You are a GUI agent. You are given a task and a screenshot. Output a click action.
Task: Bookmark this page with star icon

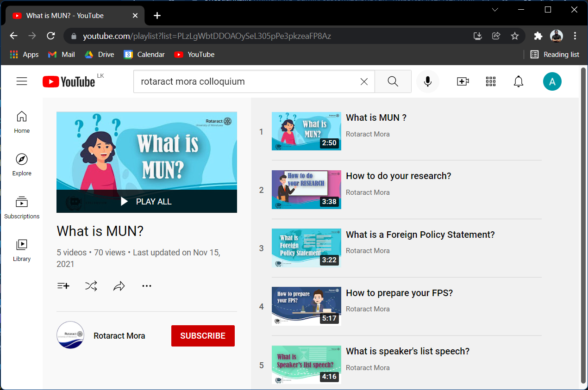(x=514, y=36)
